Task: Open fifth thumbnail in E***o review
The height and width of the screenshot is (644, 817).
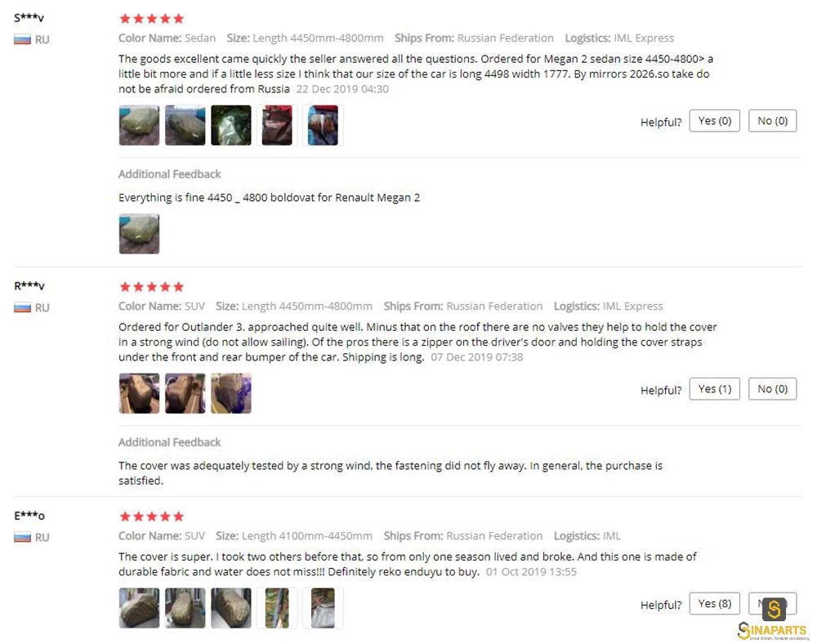Action: 323,608
